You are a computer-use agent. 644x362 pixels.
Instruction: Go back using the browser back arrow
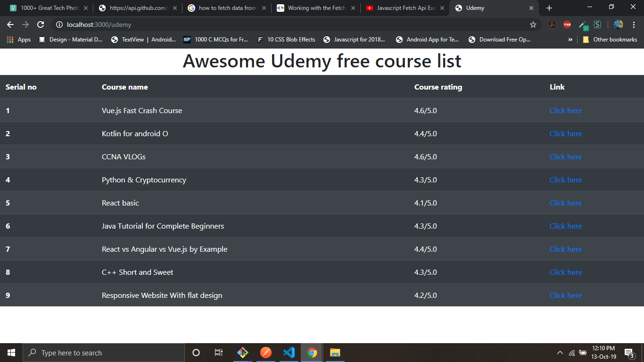(x=10, y=25)
